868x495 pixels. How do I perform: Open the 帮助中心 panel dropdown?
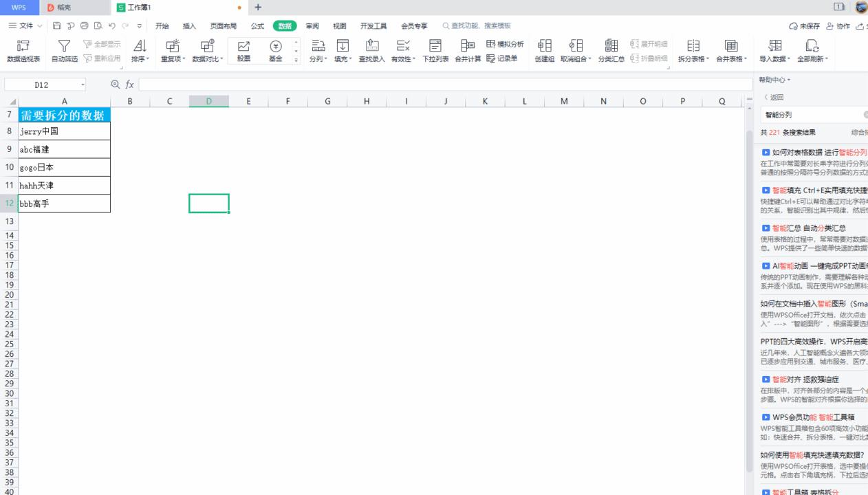774,80
